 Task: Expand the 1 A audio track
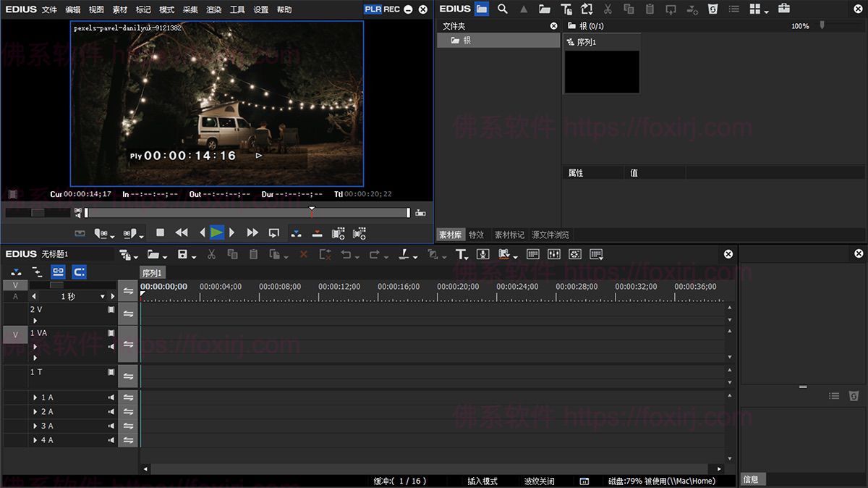[x=35, y=397]
